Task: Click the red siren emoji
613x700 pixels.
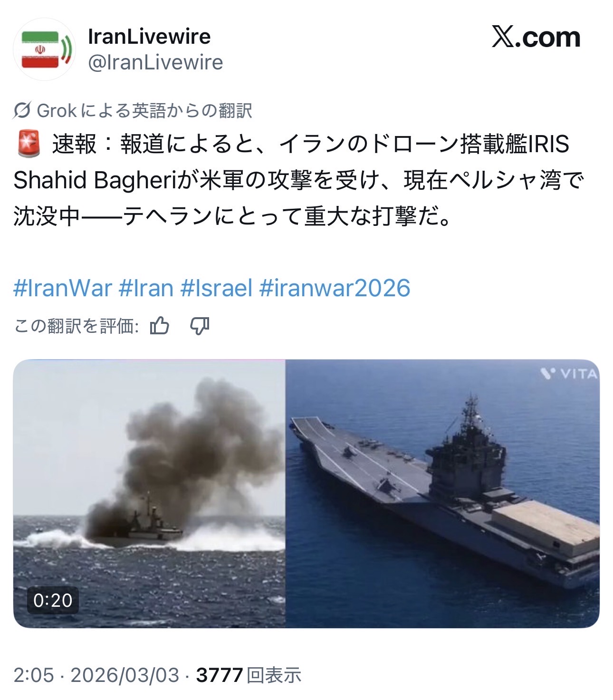Action: click(28, 144)
